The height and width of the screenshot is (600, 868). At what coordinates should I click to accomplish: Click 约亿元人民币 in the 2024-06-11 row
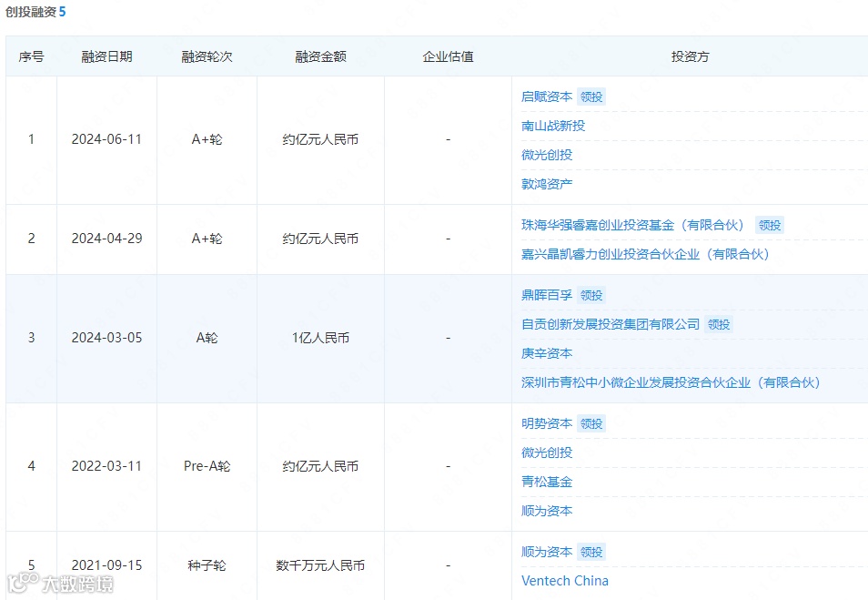[x=320, y=139]
